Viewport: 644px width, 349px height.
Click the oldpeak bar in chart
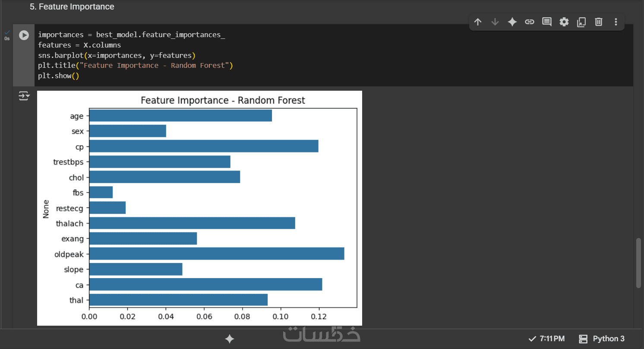point(216,254)
